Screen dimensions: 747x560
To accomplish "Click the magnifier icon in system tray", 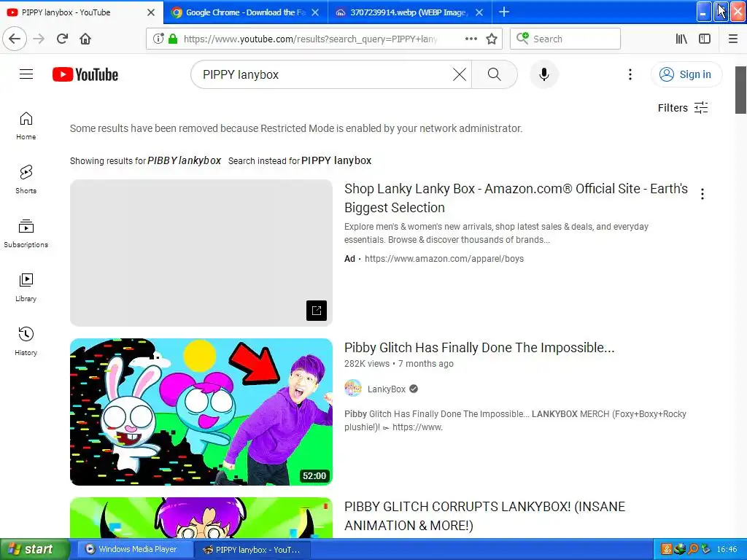I will (693, 549).
